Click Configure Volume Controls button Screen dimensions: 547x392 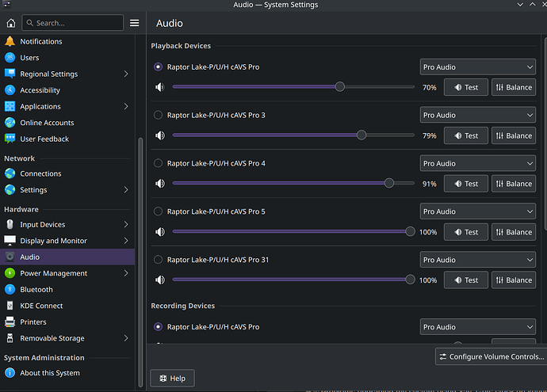[492, 356]
